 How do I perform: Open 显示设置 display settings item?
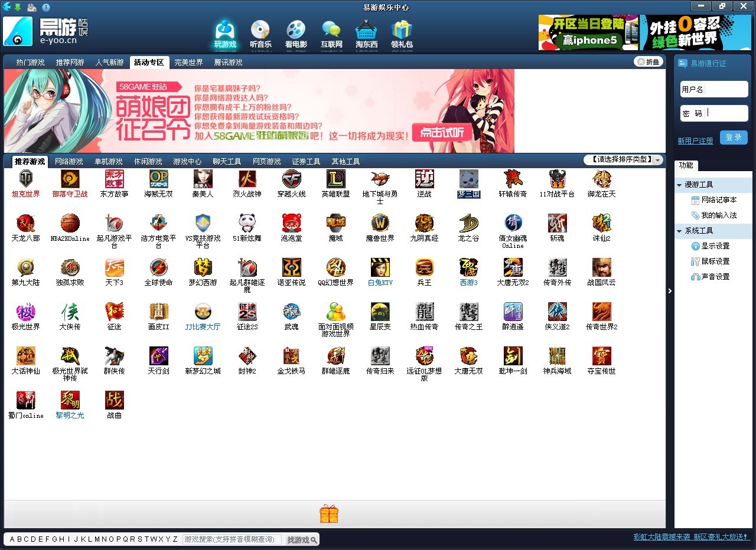click(x=715, y=246)
